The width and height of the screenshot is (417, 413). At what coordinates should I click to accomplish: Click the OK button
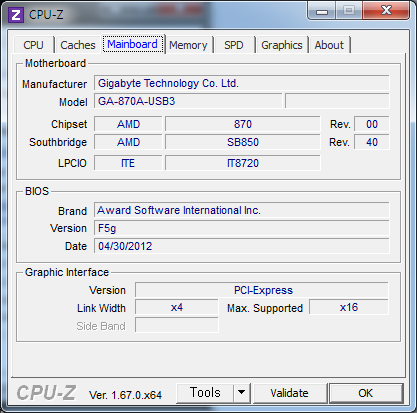[366, 393]
